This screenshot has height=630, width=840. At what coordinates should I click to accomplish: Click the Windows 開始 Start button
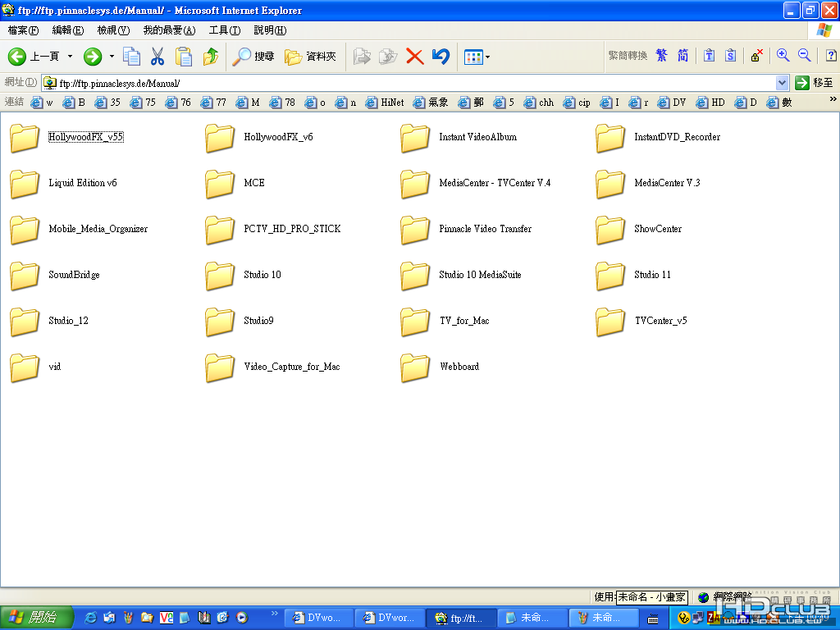click(x=36, y=618)
